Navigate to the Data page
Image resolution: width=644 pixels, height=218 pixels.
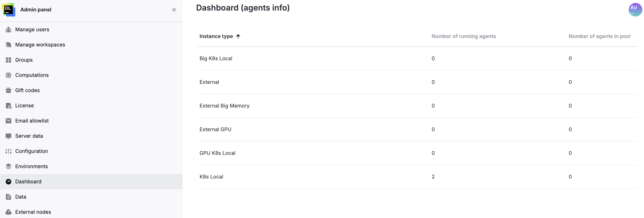(x=21, y=197)
